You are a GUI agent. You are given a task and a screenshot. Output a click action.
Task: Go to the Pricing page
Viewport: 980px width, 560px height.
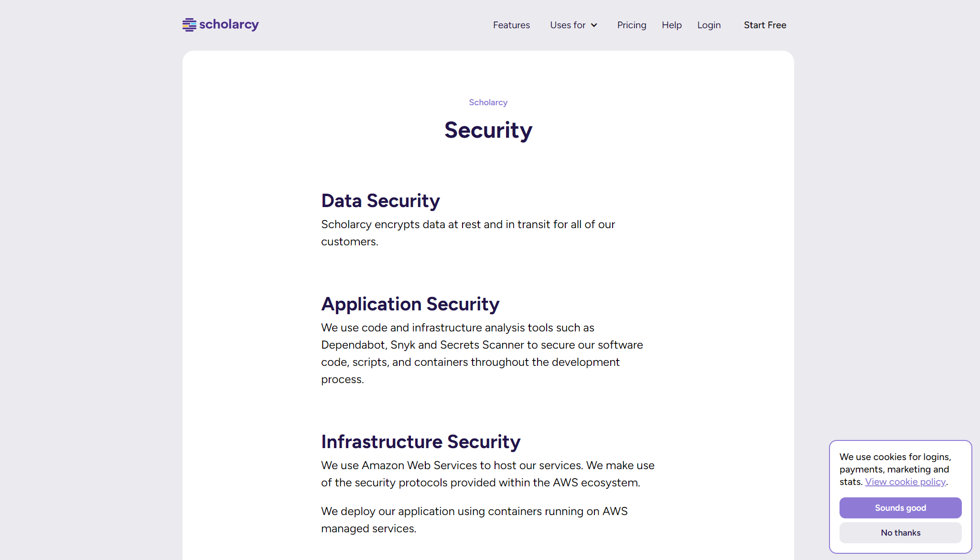click(x=631, y=25)
